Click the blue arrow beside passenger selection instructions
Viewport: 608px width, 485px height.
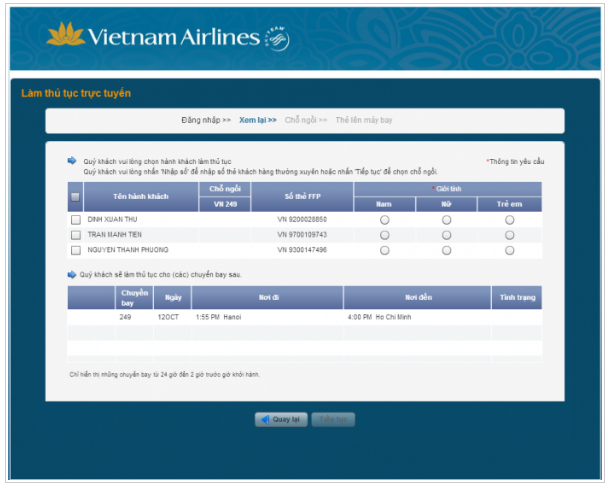click(x=72, y=161)
